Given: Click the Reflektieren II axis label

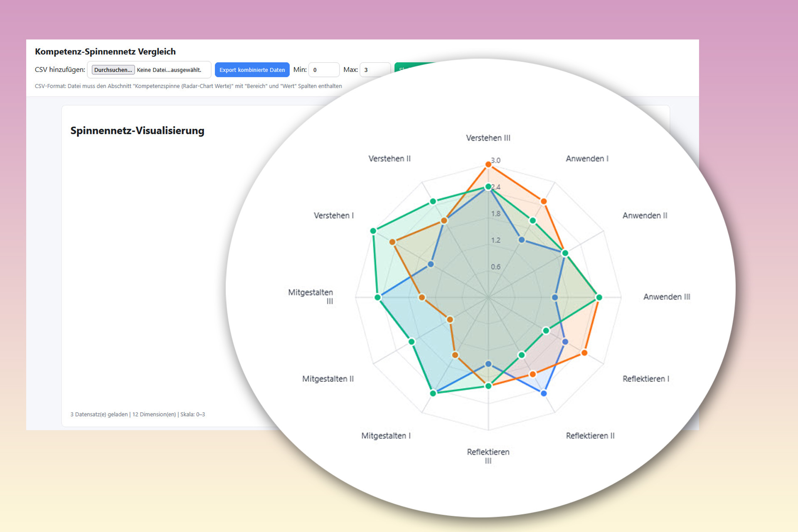Looking at the screenshot, I should coord(590,436).
